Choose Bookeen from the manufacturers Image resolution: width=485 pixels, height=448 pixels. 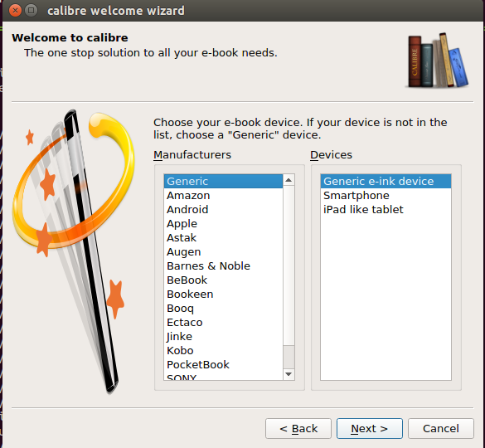[x=223, y=295]
